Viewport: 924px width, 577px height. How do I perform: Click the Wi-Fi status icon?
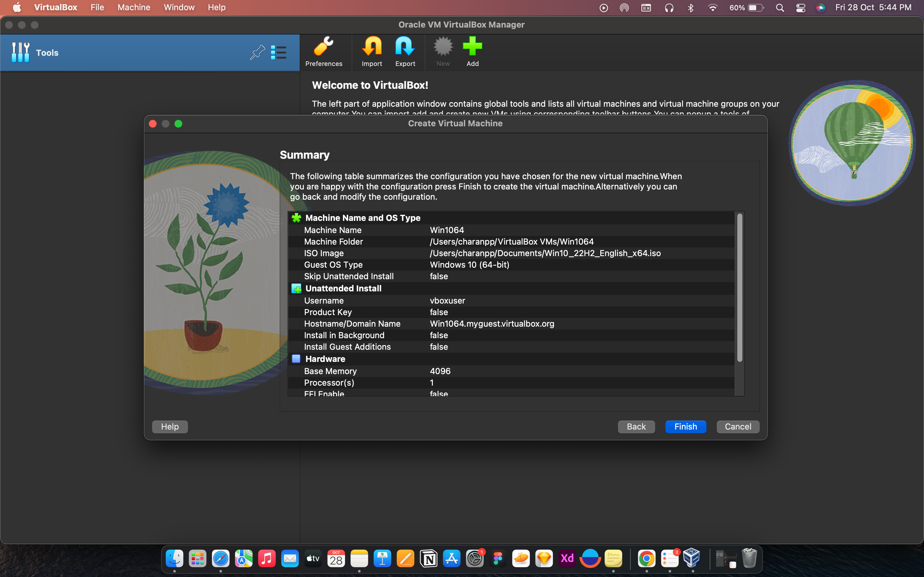click(712, 8)
